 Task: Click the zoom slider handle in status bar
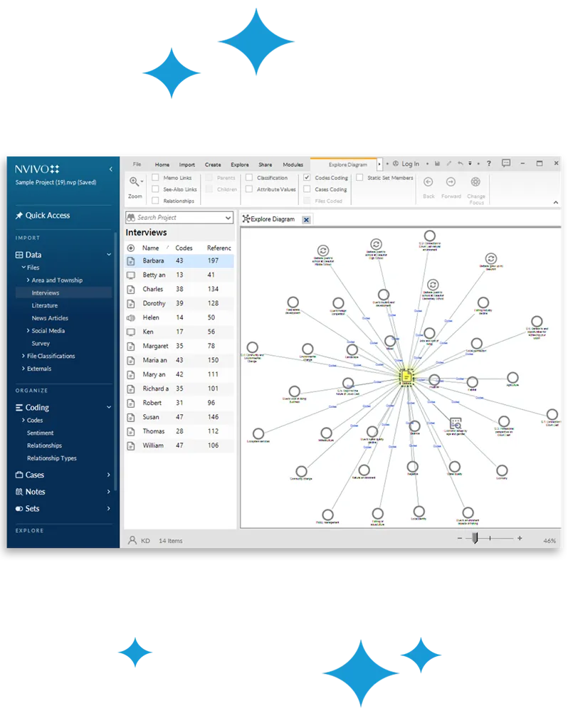tap(475, 539)
